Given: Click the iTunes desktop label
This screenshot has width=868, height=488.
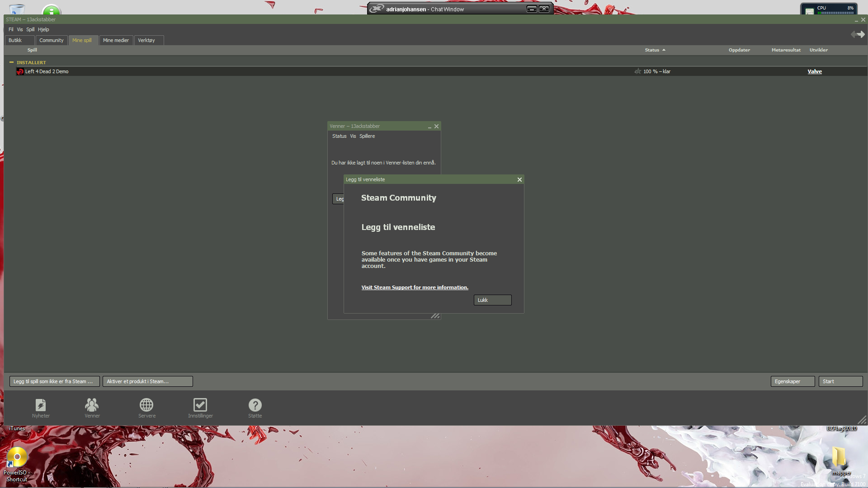Looking at the screenshot, I should tap(17, 428).
